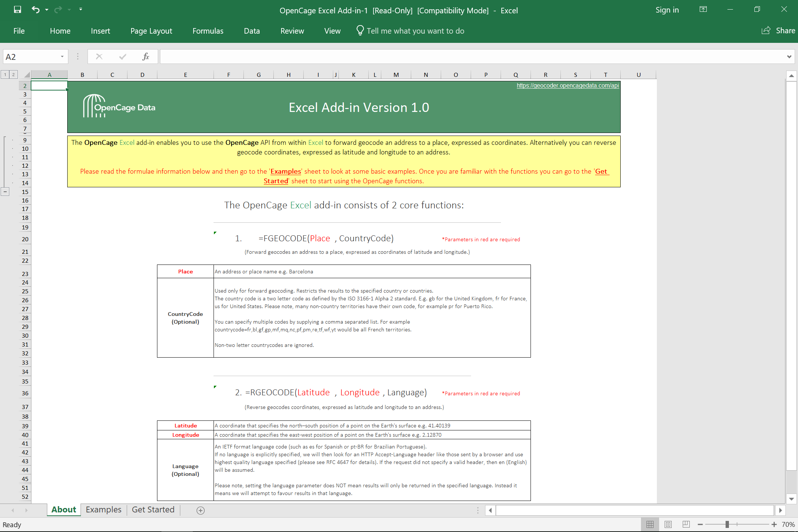798x532 pixels.
Task: Show outline level 2 rows
Action: click(13, 75)
